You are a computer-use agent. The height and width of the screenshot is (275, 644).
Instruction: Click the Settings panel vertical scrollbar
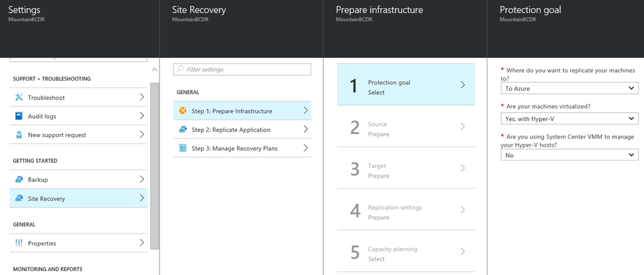[155, 166]
